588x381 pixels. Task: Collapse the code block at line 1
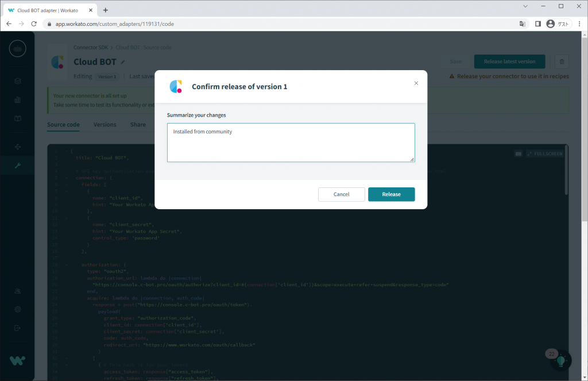coord(67,151)
